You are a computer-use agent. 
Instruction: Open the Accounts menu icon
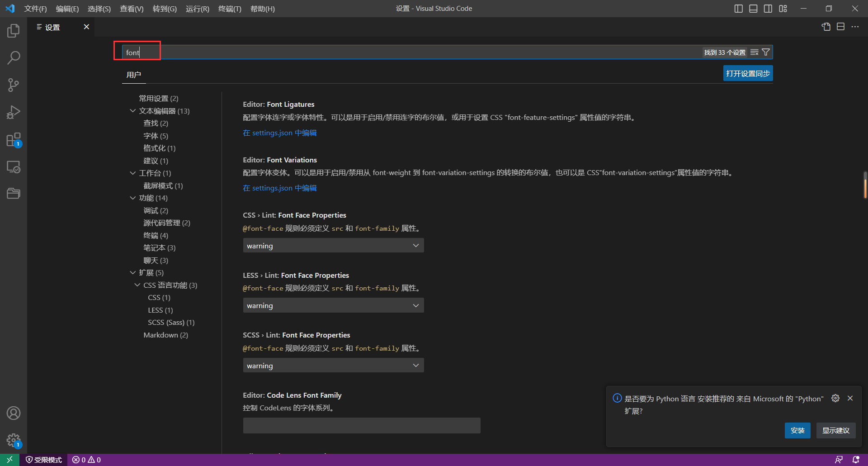(14, 413)
